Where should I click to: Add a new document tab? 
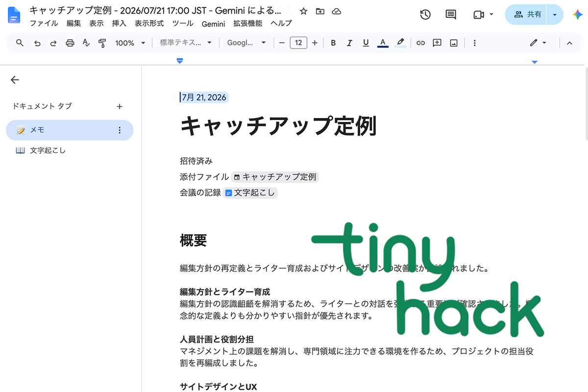click(x=120, y=106)
